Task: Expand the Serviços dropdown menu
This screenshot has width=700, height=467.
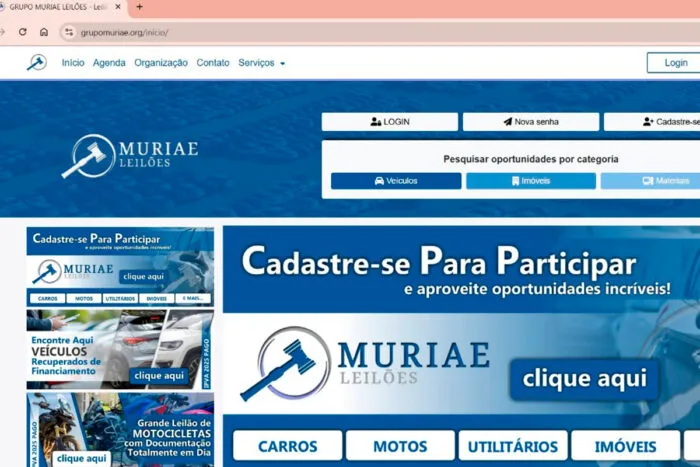Action: click(x=262, y=63)
